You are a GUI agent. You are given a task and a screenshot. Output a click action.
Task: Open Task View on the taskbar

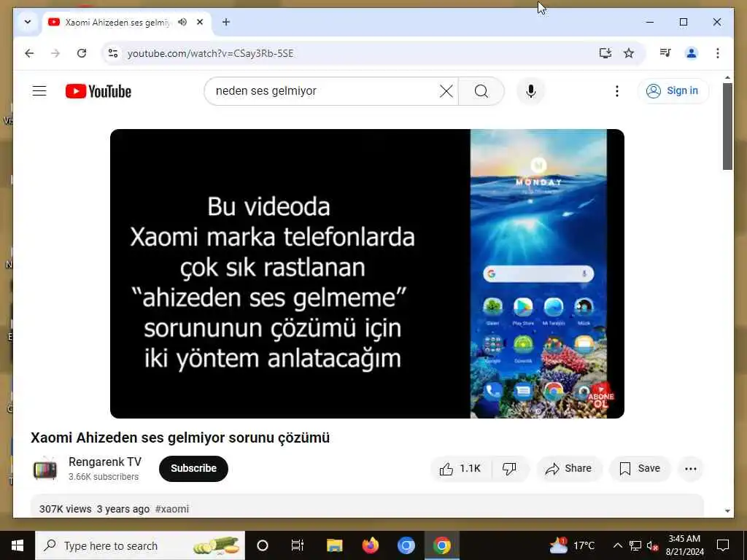(298, 545)
